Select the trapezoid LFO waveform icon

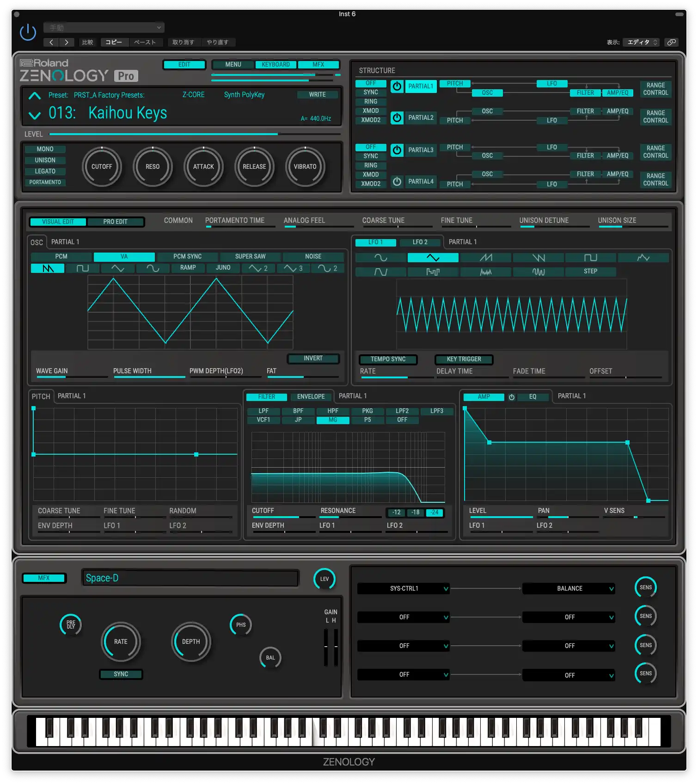coord(380,272)
